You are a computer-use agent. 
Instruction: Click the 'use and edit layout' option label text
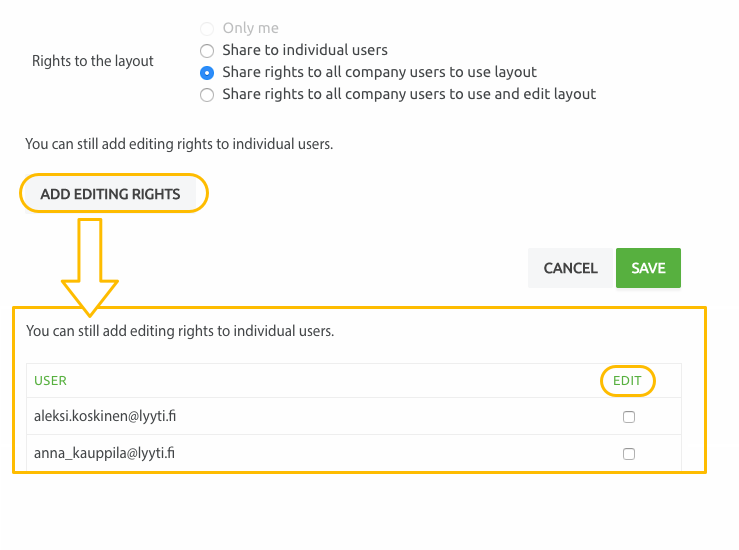pyautogui.click(x=409, y=94)
